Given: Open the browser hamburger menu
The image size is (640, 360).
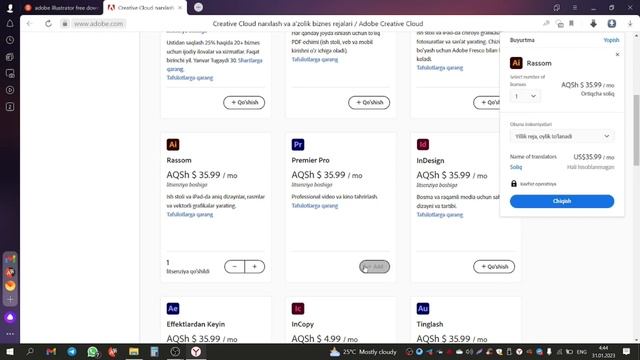Looking at the screenshot, I should click(x=574, y=7).
